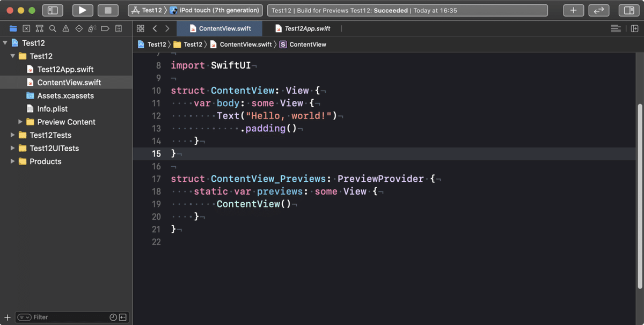Open the Breakpoint navigator
The image size is (644, 325).
[105, 28]
